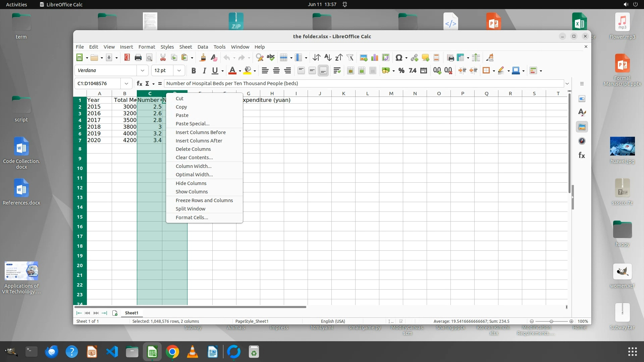Click the zoom slider handle

(x=551, y=321)
